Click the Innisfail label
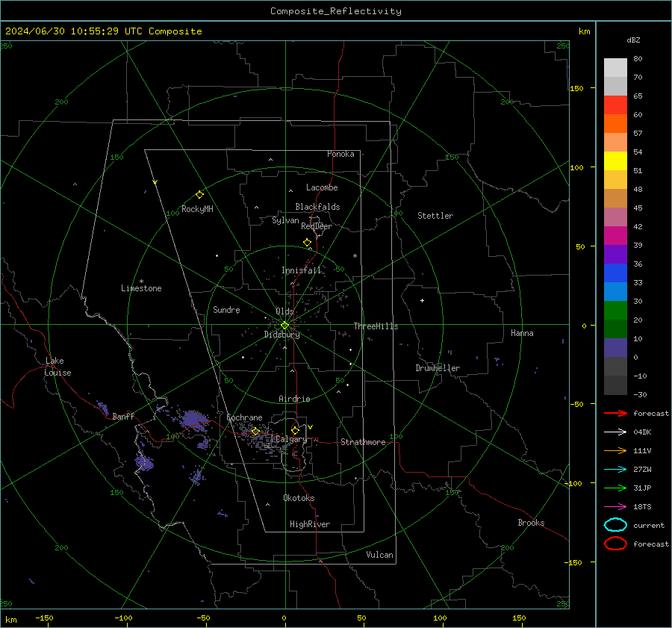 click(x=302, y=270)
